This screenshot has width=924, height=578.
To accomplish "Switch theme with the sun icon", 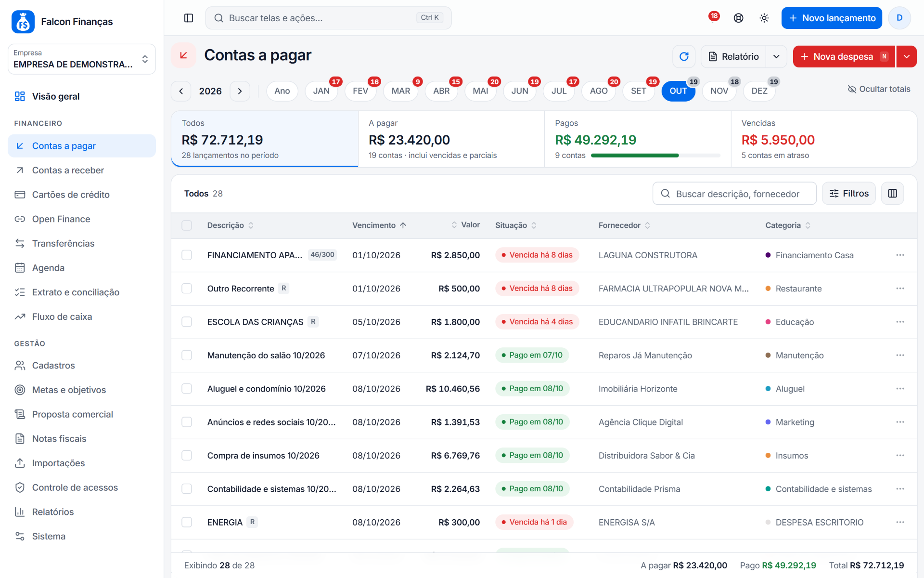I will (764, 18).
